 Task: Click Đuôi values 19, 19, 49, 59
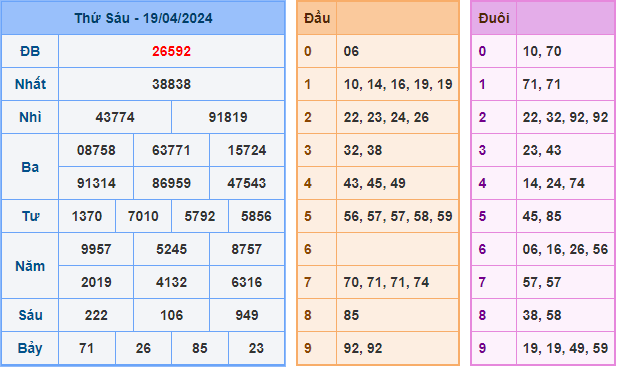(x=565, y=349)
